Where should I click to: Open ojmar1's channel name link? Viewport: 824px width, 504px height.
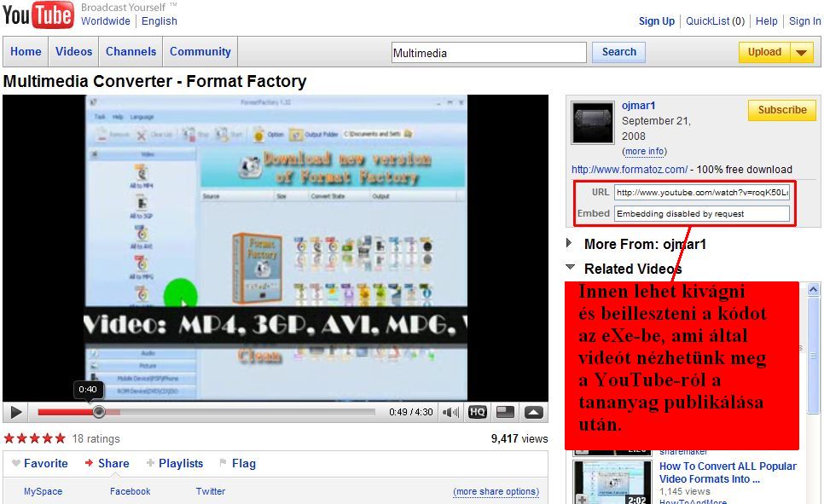tap(639, 106)
